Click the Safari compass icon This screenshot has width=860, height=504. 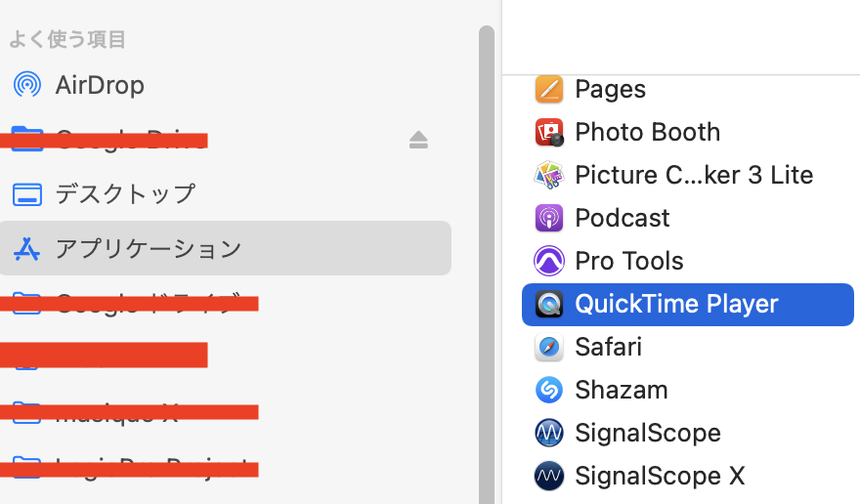[549, 347]
